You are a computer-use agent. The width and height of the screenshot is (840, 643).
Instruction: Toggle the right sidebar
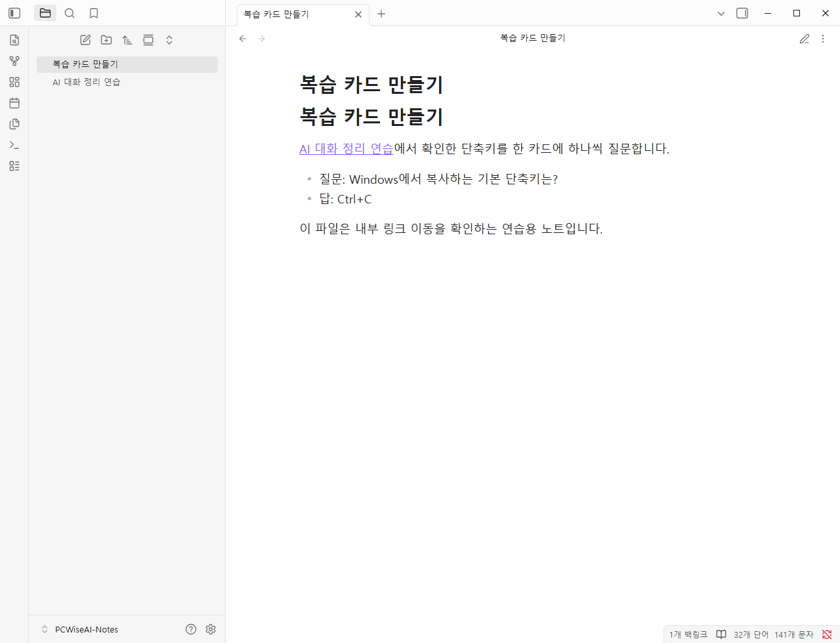(x=742, y=13)
